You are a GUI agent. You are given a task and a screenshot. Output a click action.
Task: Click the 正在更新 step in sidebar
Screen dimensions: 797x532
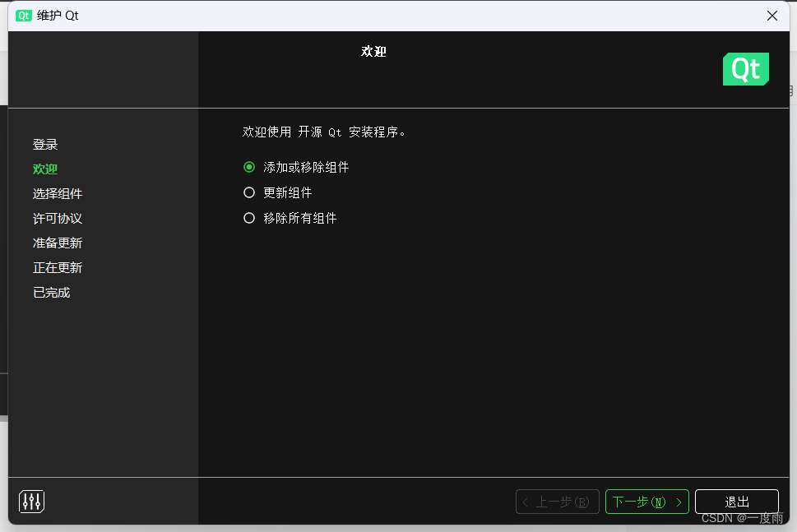[58, 268]
